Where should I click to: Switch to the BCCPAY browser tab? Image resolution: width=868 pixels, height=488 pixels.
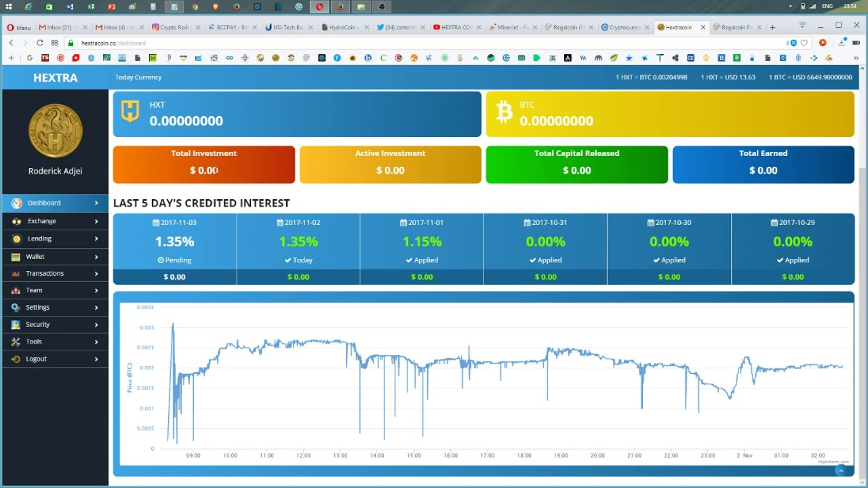coord(233,28)
